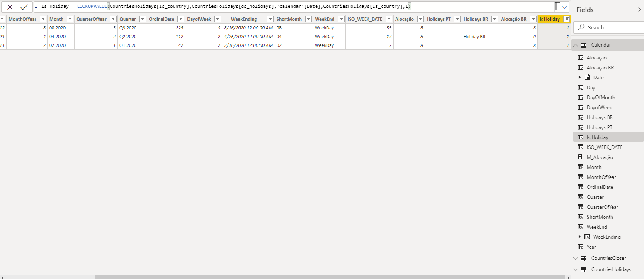644x279 pixels.
Task: Open the Alocação BR column filter dropdown
Action: (x=533, y=19)
